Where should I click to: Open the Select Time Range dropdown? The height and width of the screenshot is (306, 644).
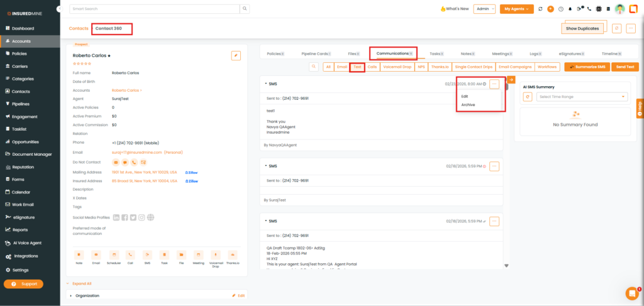[582, 97]
